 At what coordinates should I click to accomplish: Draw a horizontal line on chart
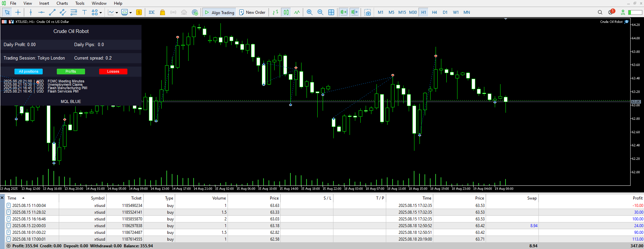pos(41,12)
